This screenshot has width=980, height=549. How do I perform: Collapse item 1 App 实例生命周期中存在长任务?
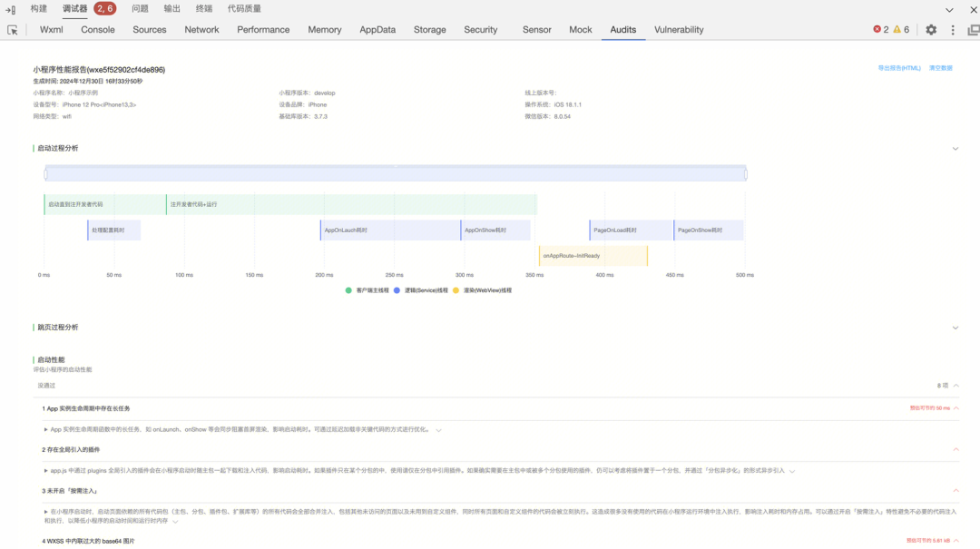point(956,408)
